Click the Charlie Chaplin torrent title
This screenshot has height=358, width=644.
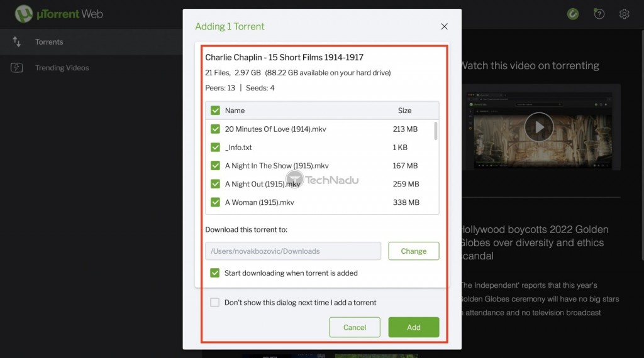(284, 57)
